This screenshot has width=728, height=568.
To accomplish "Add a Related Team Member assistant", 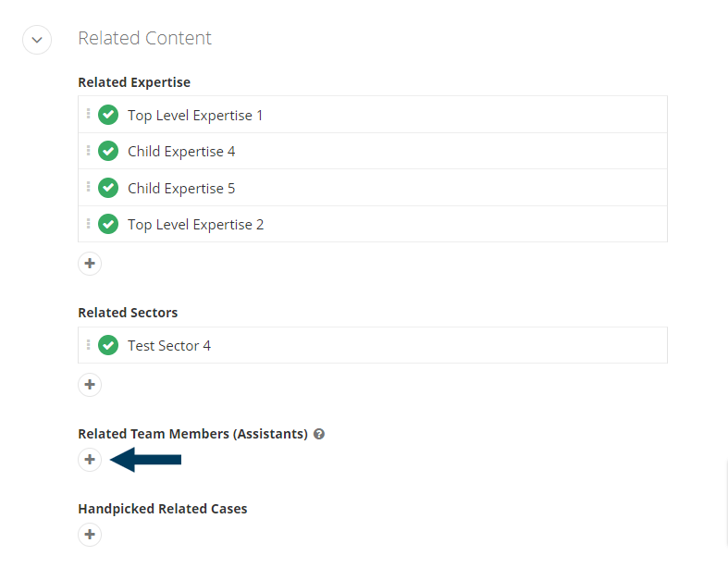I will click(x=90, y=460).
